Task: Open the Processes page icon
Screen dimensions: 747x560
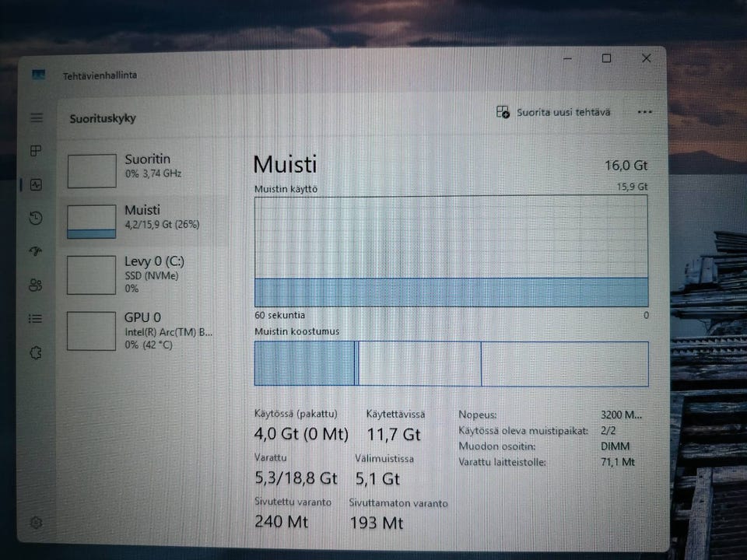Action: click(37, 151)
